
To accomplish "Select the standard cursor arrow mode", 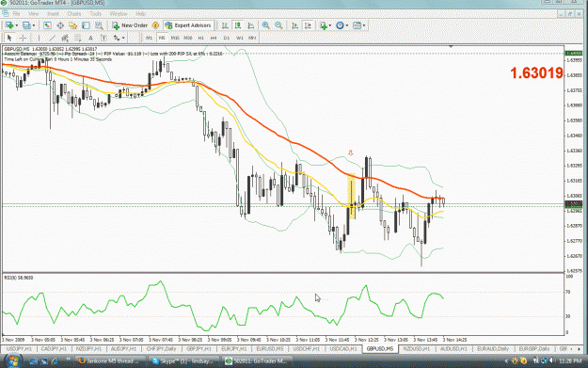I will tap(9, 38).
